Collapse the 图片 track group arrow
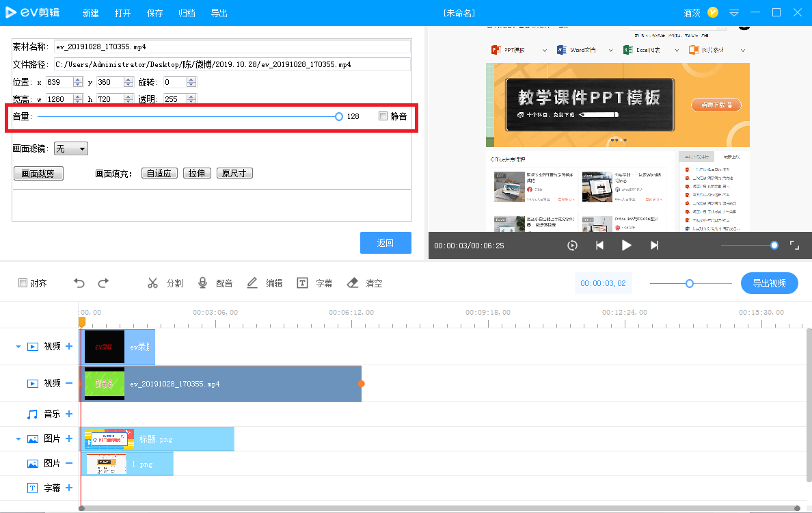Image resolution: width=812 pixels, height=513 pixels. point(18,439)
